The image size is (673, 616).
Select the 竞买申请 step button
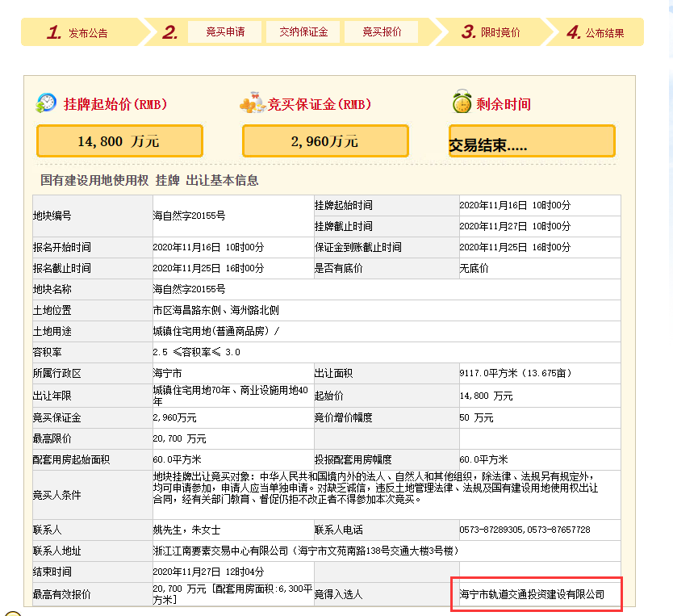(225, 32)
